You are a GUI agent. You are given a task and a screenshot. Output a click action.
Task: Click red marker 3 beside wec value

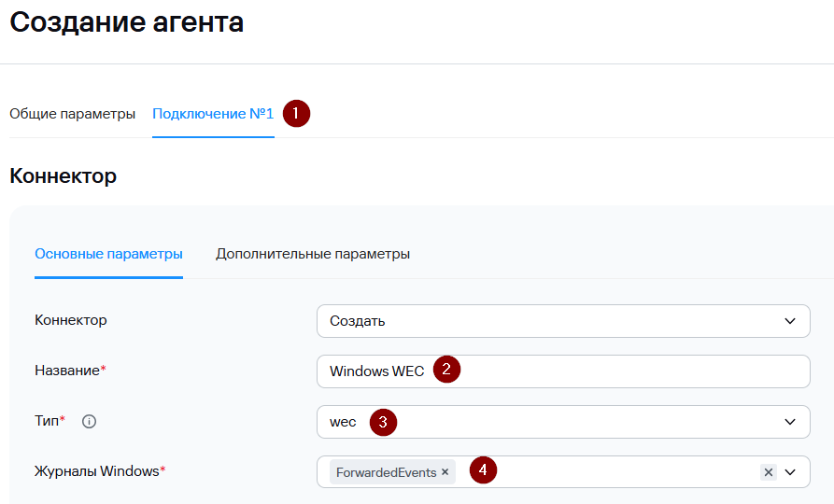pyautogui.click(x=383, y=422)
